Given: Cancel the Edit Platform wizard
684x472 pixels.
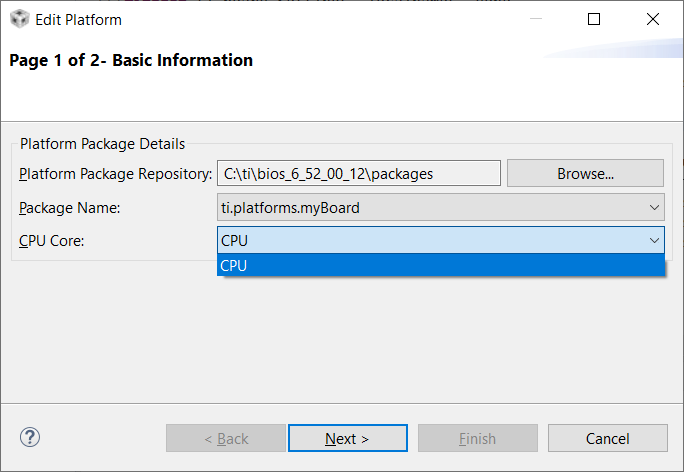Looking at the screenshot, I should point(607,438).
